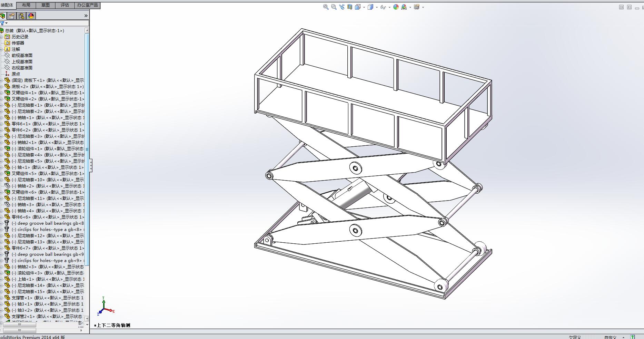Toggle the Section View tool
Viewport: 644px width, 339px height.
click(350, 7)
